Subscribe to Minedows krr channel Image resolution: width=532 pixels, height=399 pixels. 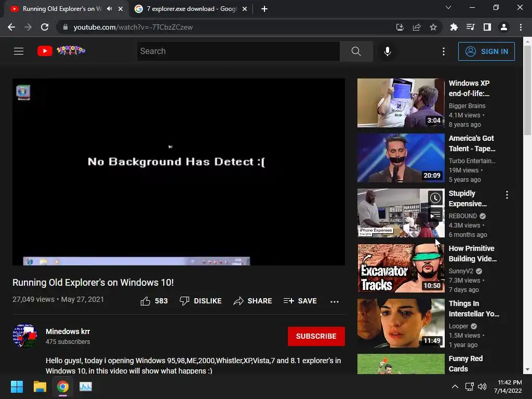316,336
